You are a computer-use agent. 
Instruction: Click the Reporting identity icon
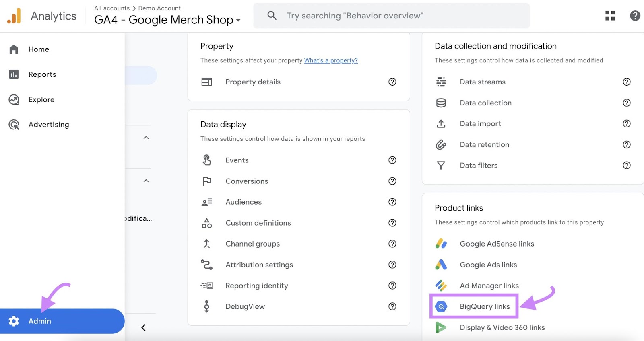206,286
